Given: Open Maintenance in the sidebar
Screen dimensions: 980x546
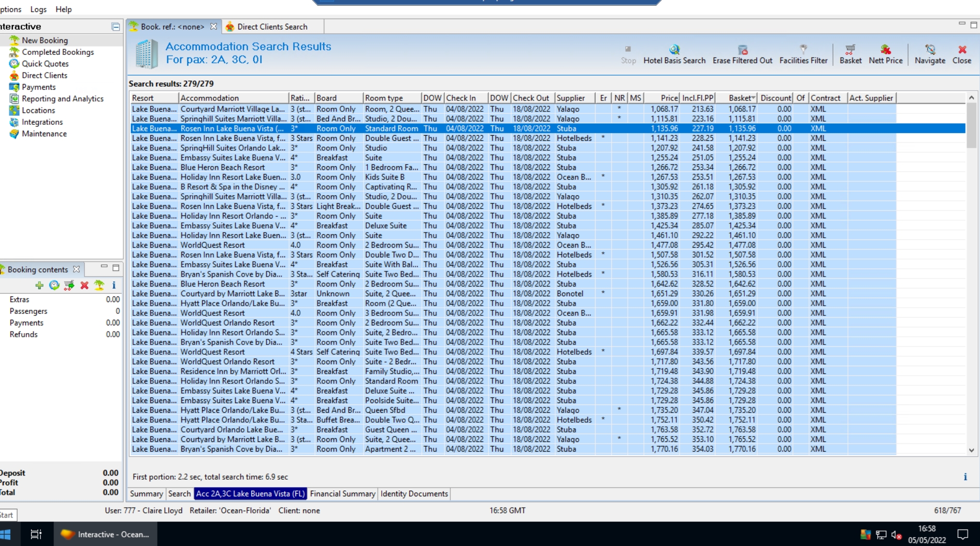Looking at the screenshot, I should (44, 134).
